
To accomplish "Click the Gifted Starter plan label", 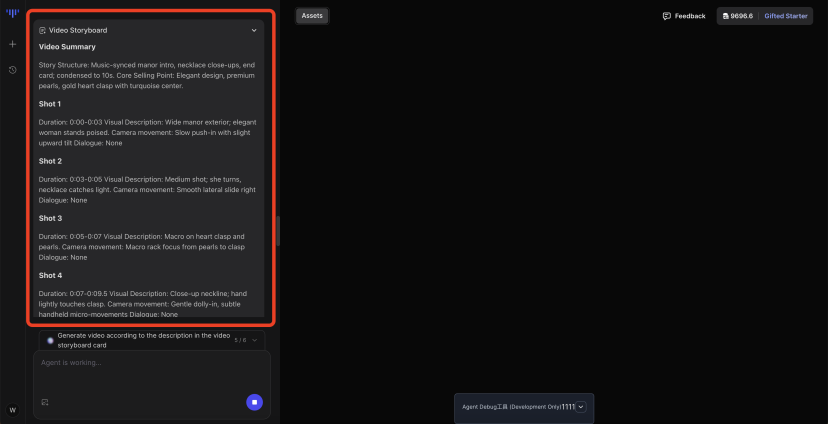I will pyautogui.click(x=786, y=16).
